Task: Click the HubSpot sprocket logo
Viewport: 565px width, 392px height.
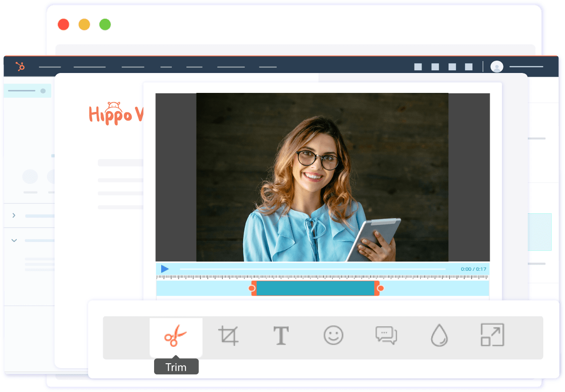Action: click(x=19, y=66)
